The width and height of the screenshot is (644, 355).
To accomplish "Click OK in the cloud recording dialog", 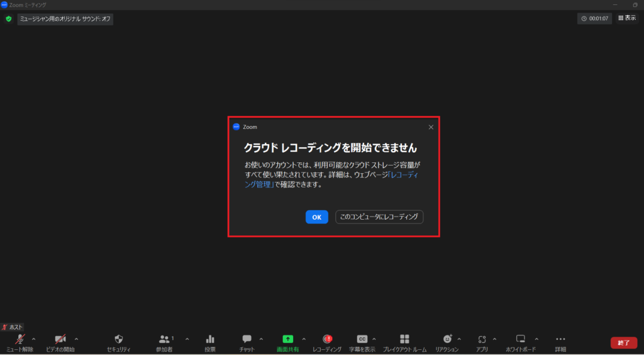I will tap(316, 217).
